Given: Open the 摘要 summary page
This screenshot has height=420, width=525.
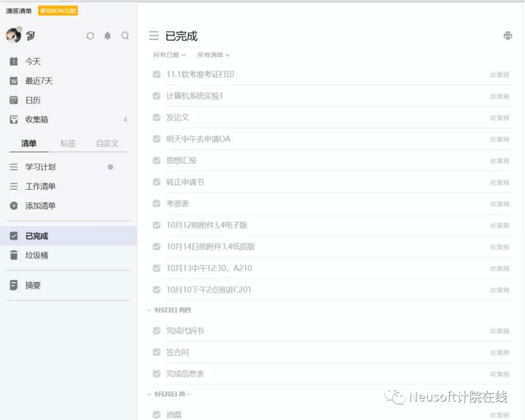Looking at the screenshot, I should [33, 285].
